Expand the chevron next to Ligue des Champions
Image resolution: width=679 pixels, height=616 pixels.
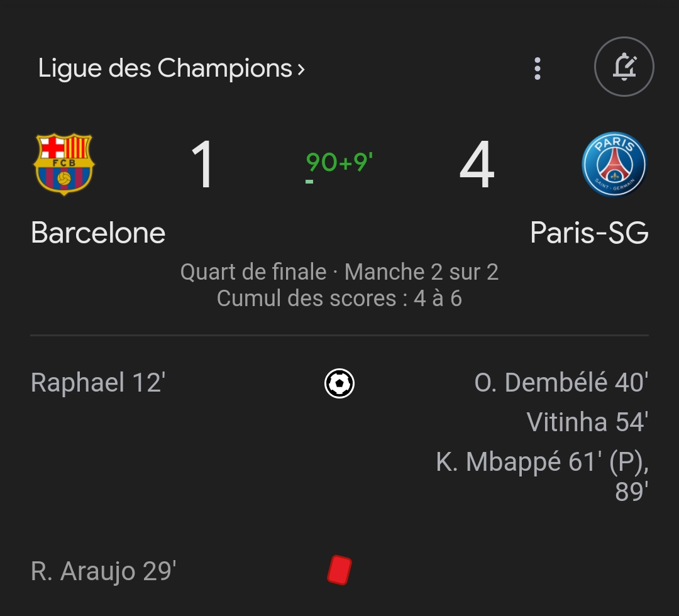click(x=301, y=69)
